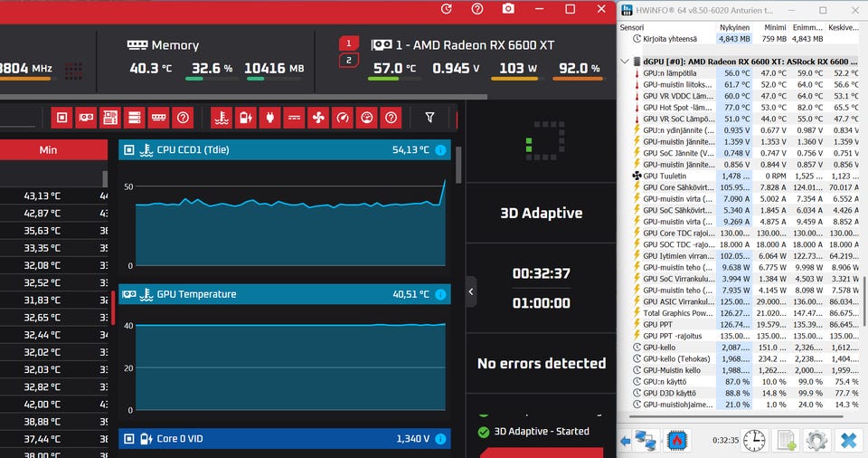Viewport: 868px width, 458px height.
Task: Select the GPU D3D käyttö row
Action: (x=746, y=393)
